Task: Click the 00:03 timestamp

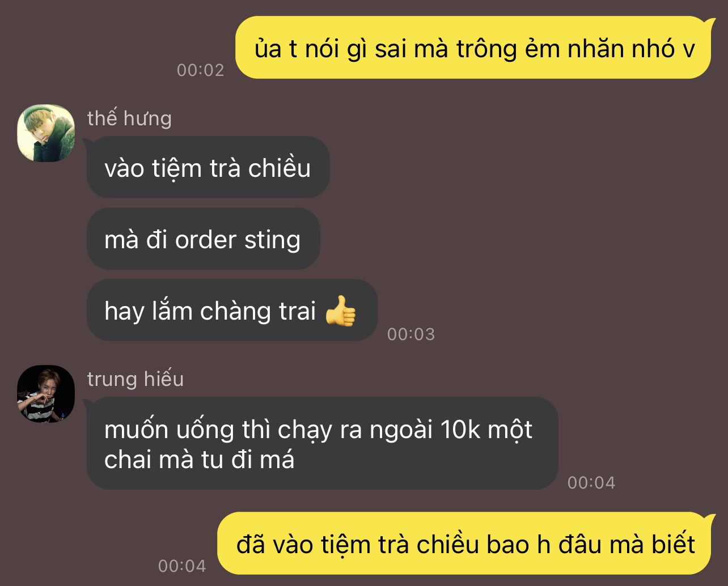Action: [411, 334]
